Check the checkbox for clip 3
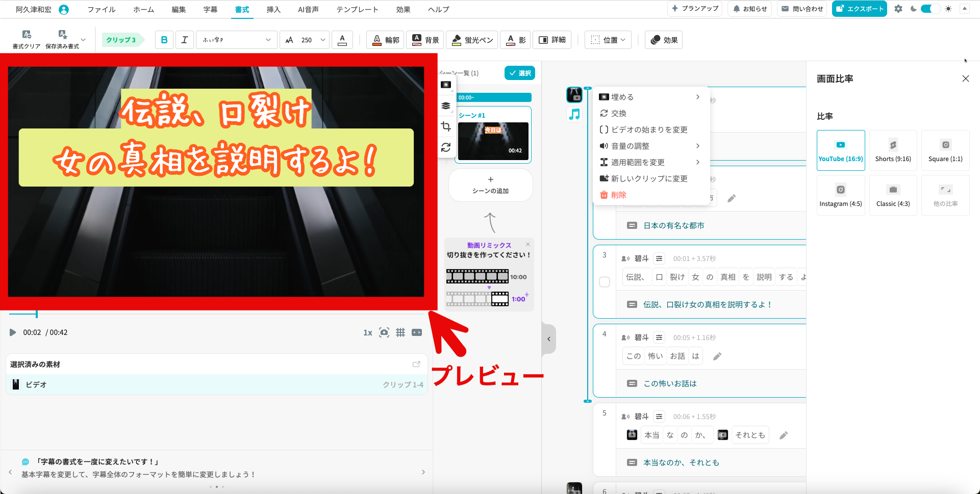 pyautogui.click(x=605, y=282)
